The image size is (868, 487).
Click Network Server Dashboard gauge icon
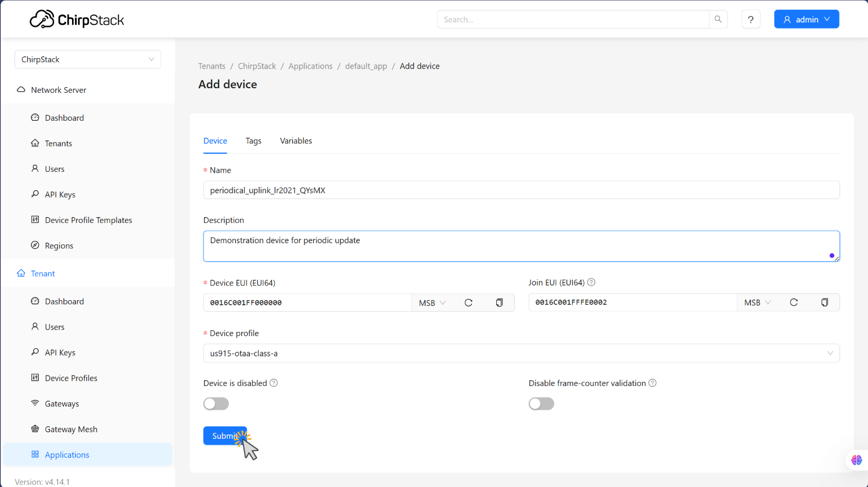point(35,118)
